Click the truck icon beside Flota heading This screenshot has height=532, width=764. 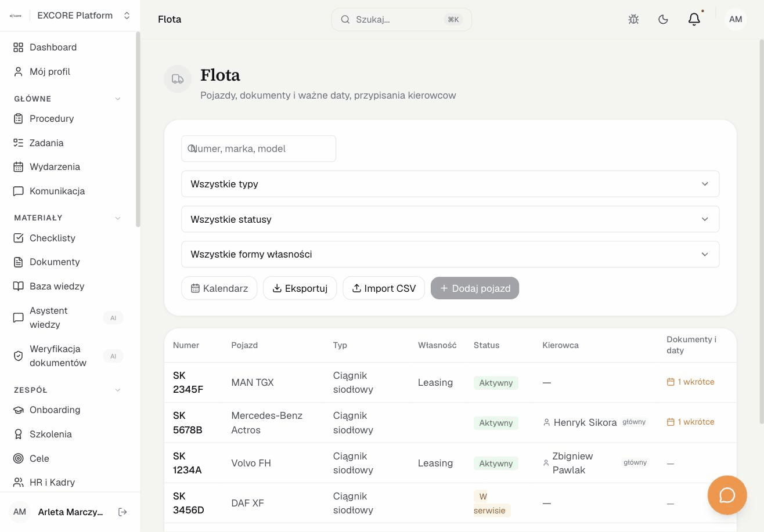(x=178, y=79)
